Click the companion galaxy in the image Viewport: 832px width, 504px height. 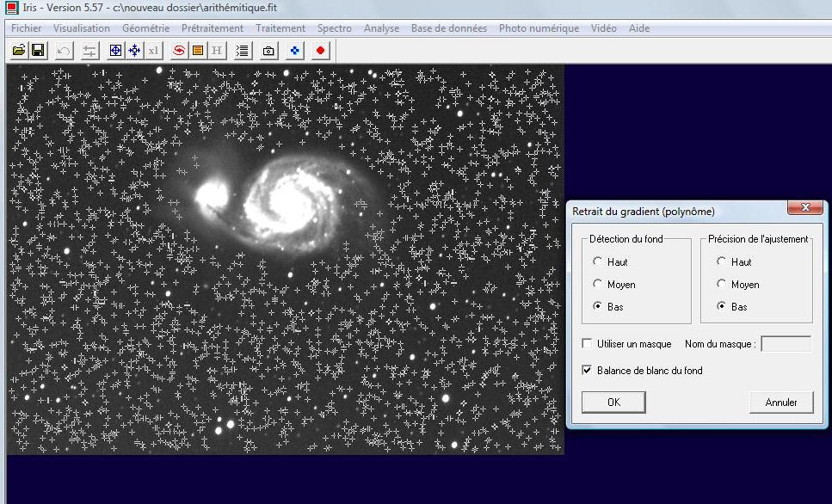212,195
